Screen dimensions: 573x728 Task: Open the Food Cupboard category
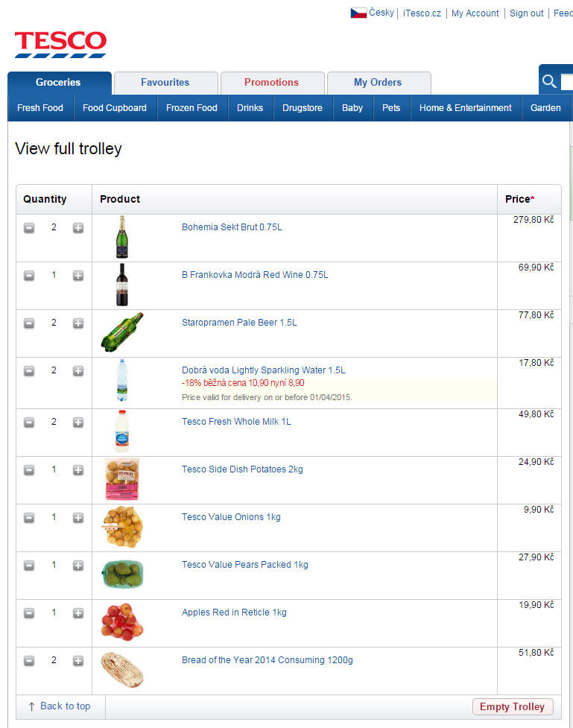pos(115,108)
